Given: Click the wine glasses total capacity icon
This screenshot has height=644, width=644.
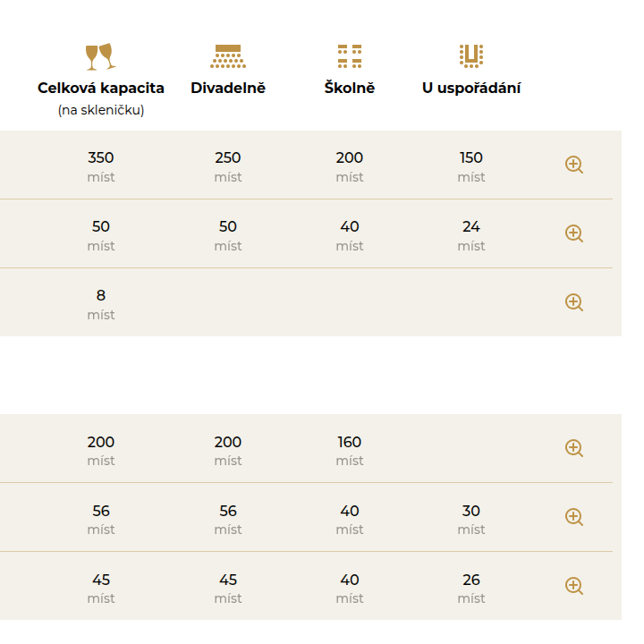Looking at the screenshot, I should click(x=100, y=56).
